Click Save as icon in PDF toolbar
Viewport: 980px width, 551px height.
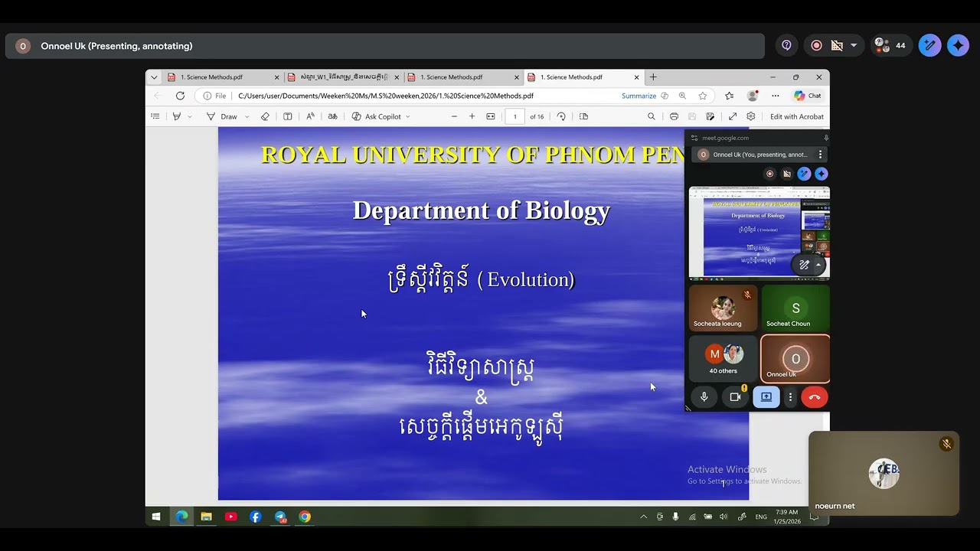click(710, 116)
